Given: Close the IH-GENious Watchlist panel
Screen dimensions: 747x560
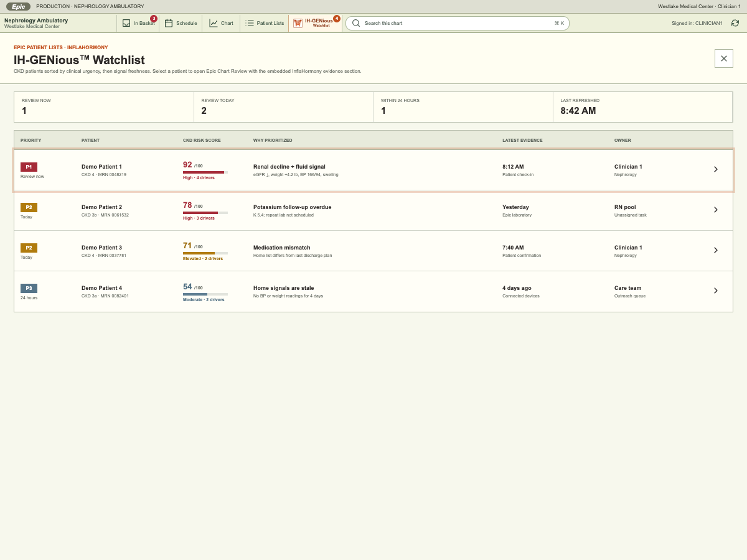Looking at the screenshot, I should (x=724, y=58).
